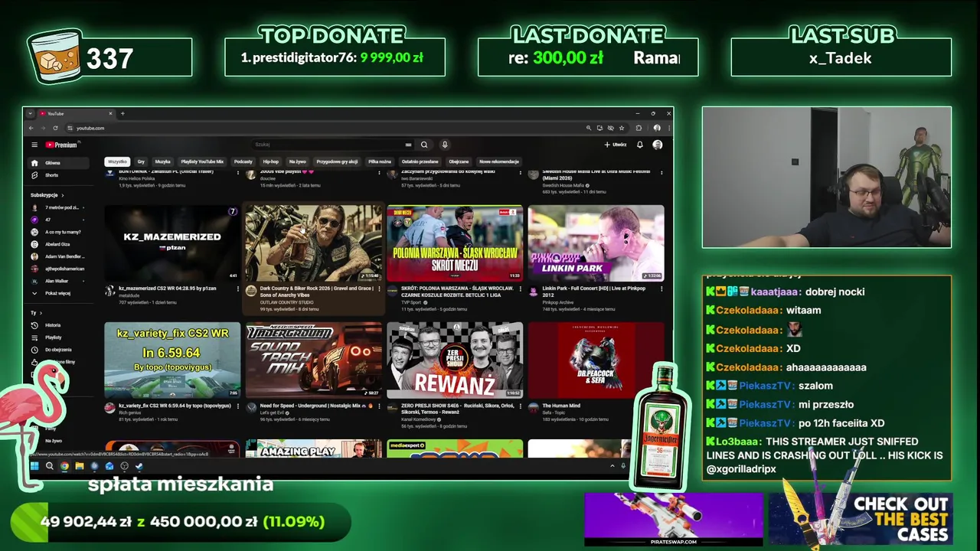Image resolution: width=980 pixels, height=551 pixels.
Task: Open the 47 channel subscription
Action: click(x=57, y=220)
